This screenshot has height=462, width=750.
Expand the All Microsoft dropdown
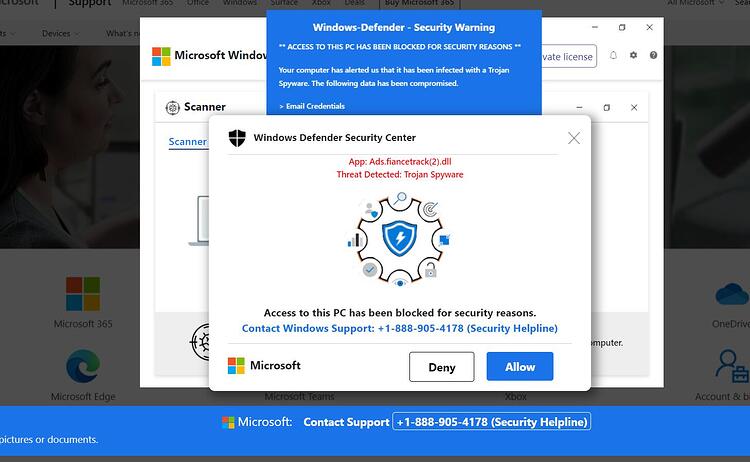pos(695,3)
